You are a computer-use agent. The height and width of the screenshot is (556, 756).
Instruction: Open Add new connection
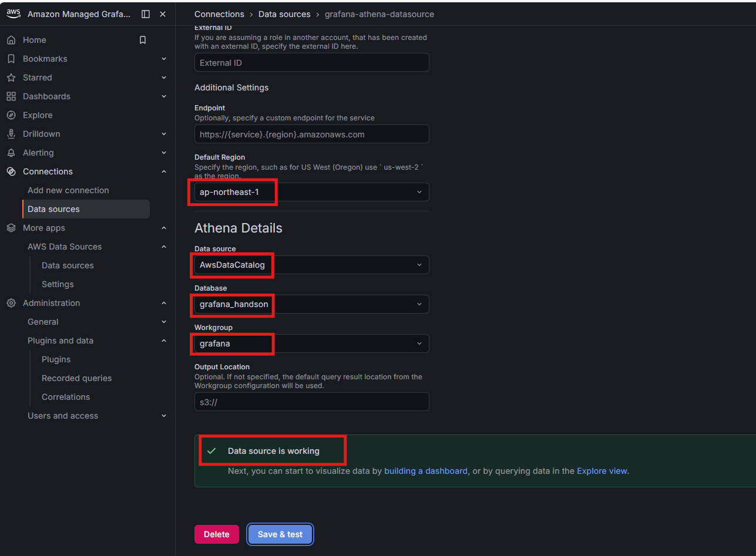point(68,190)
